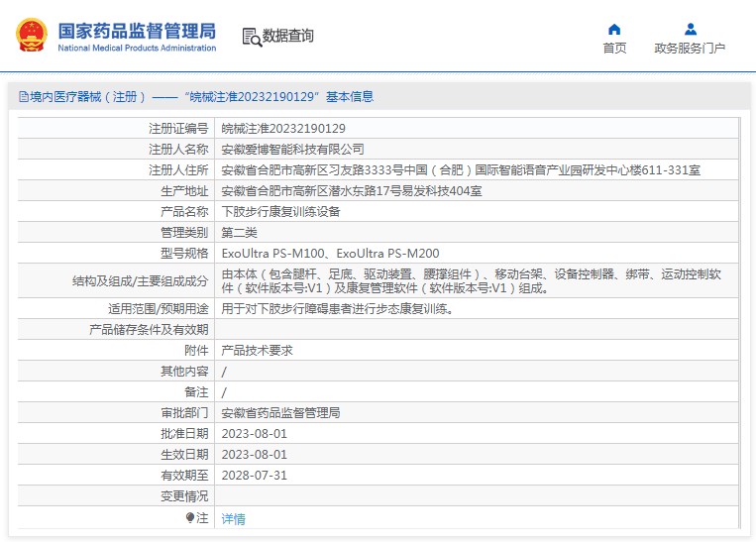Click the 数据查询 label

tap(288, 36)
